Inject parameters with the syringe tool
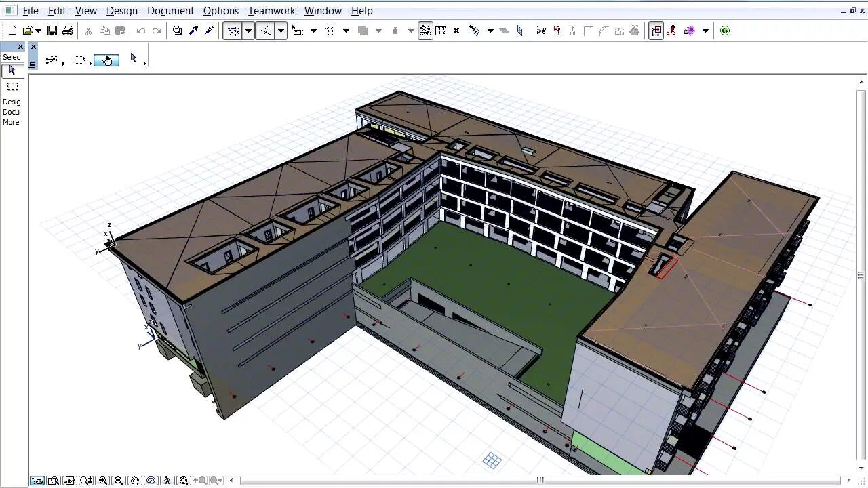868x488 pixels. tap(209, 30)
